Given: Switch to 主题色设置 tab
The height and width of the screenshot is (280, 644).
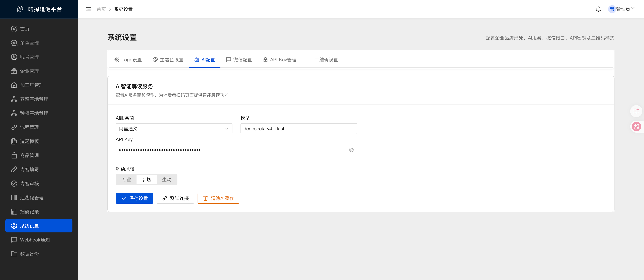Looking at the screenshot, I should 168,60.
